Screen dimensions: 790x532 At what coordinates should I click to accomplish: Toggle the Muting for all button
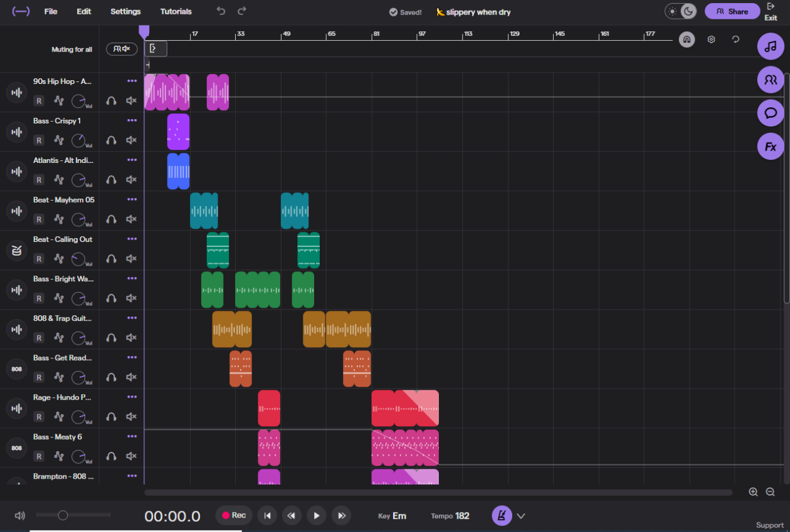pyautogui.click(x=122, y=49)
